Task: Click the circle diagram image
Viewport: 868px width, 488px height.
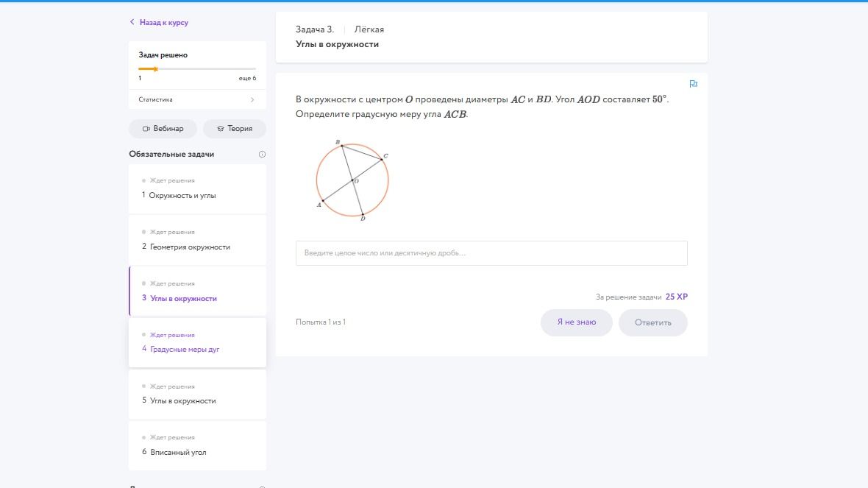Action: click(352, 180)
